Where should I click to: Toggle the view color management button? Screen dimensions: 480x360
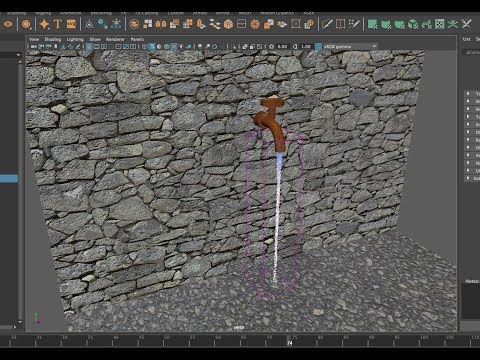click(318, 47)
